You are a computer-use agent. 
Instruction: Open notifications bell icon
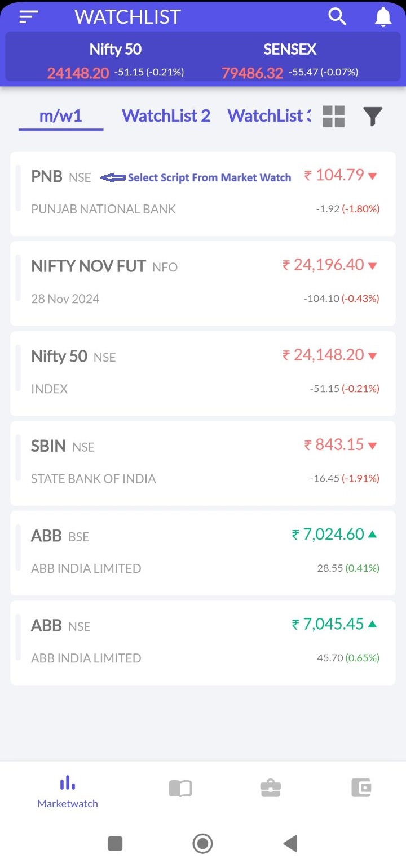(383, 17)
